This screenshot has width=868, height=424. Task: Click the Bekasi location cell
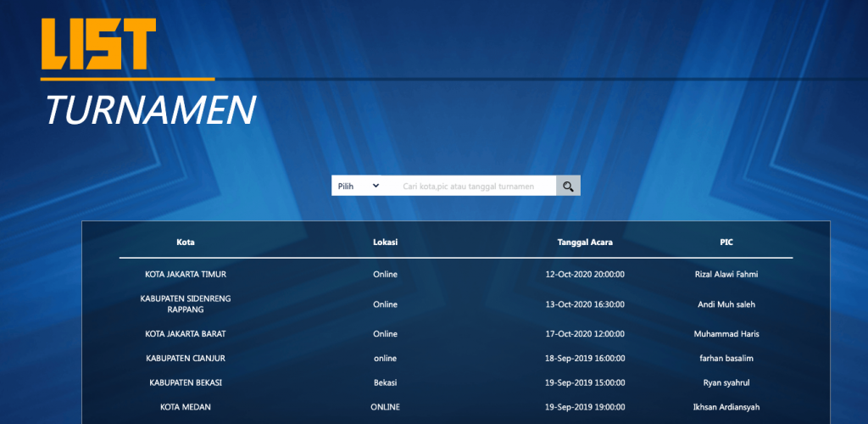[385, 382]
